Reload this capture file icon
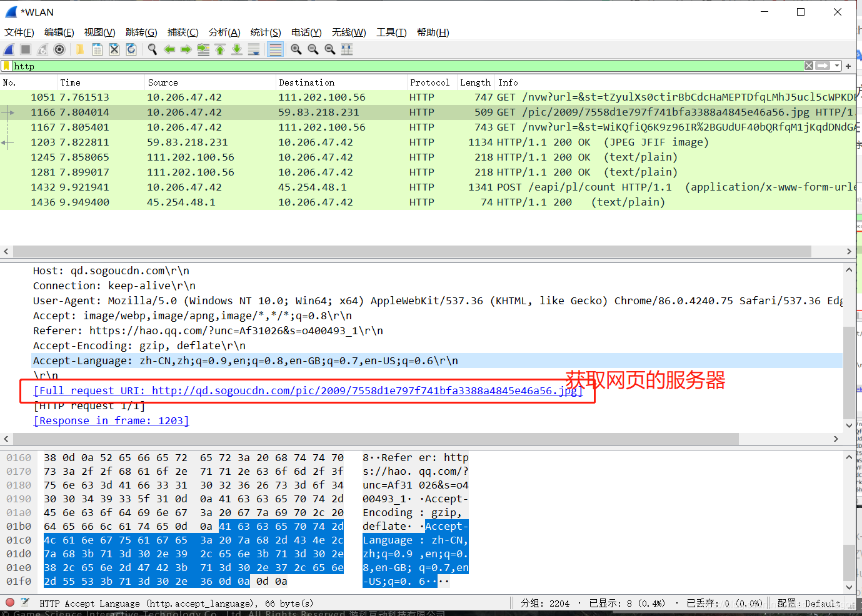The width and height of the screenshot is (862, 616). [x=131, y=49]
